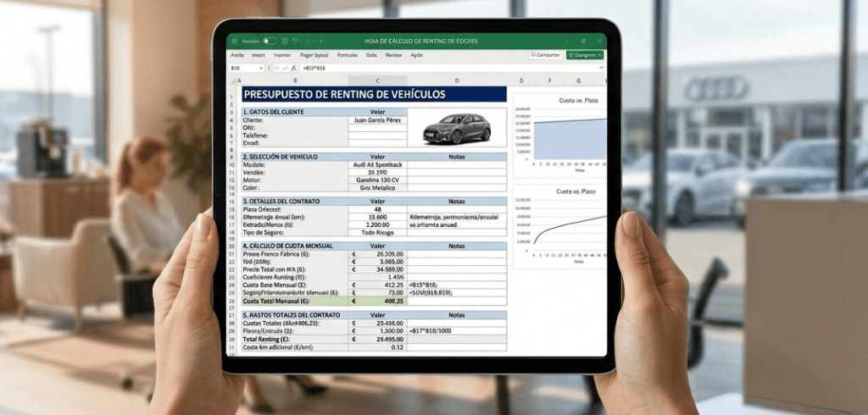Click the Cancel X icon in formula bar
The width and height of the screenshot is (868, 415).
pyautogui.click(x=276, y=67)
